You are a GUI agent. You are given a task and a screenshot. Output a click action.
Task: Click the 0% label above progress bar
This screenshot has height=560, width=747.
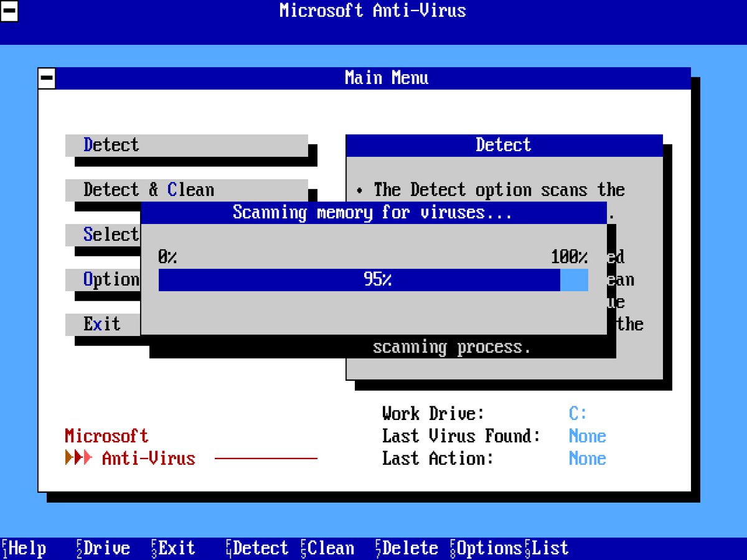[x=168, y=257]
